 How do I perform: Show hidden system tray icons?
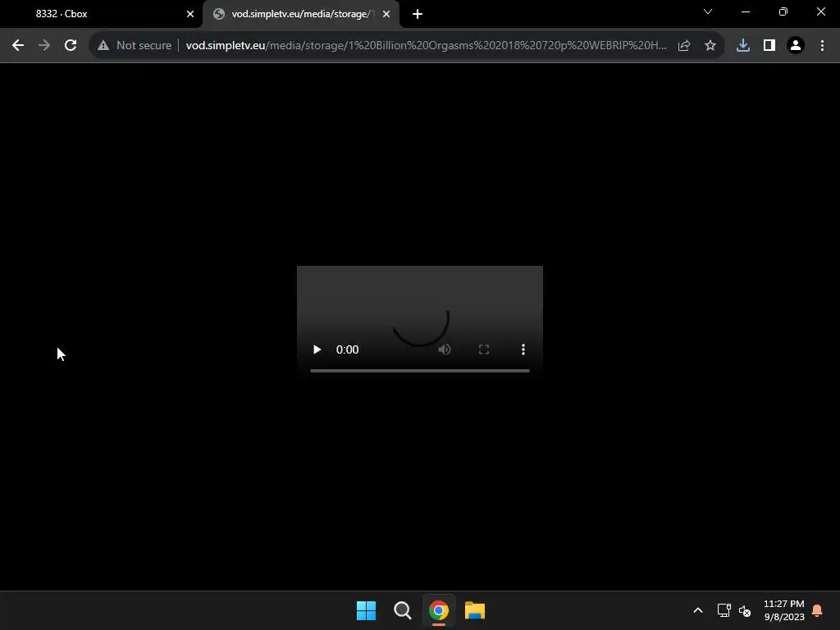point(698,610)
